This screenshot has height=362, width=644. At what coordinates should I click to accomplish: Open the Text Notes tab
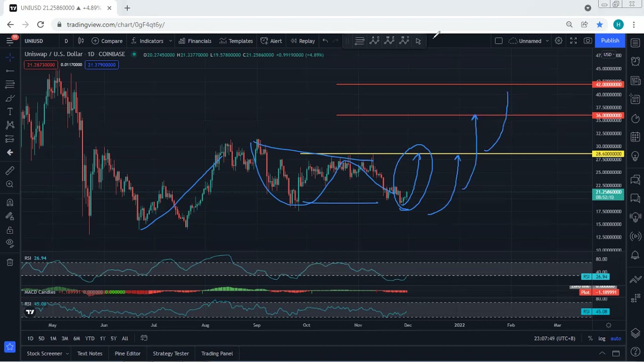coord(90,353)
